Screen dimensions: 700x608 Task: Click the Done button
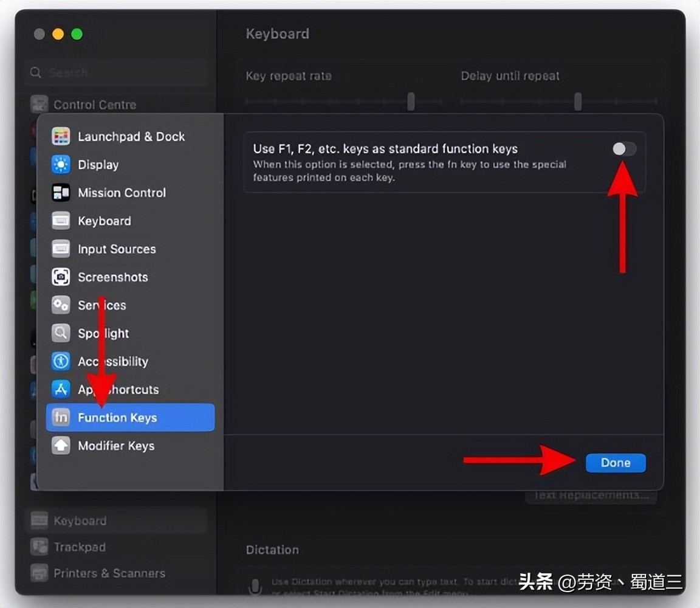pyautogui.click(x=616, y=463)
